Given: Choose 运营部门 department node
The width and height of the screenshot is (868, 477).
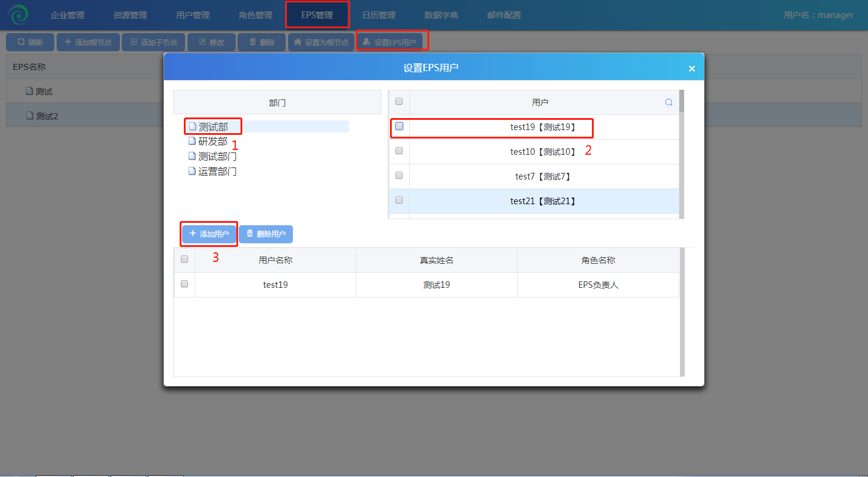Looking at the screenshot, I should [217, 171].
